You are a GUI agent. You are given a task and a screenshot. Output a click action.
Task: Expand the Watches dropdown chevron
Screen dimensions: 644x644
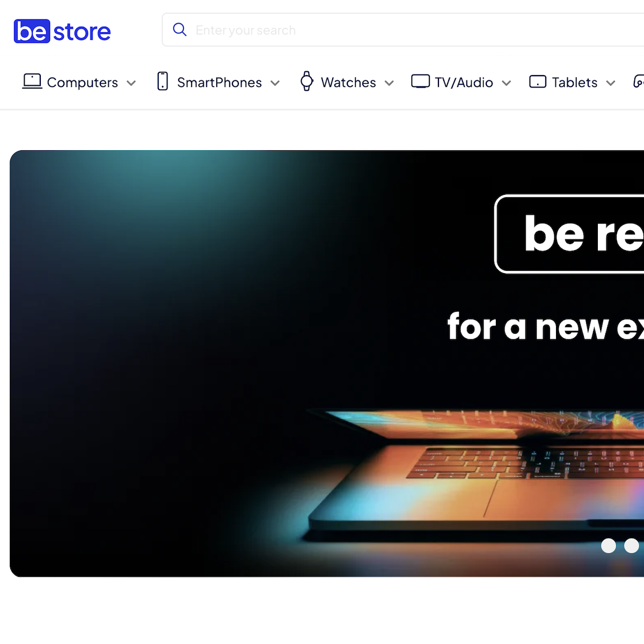pos(390,83)
